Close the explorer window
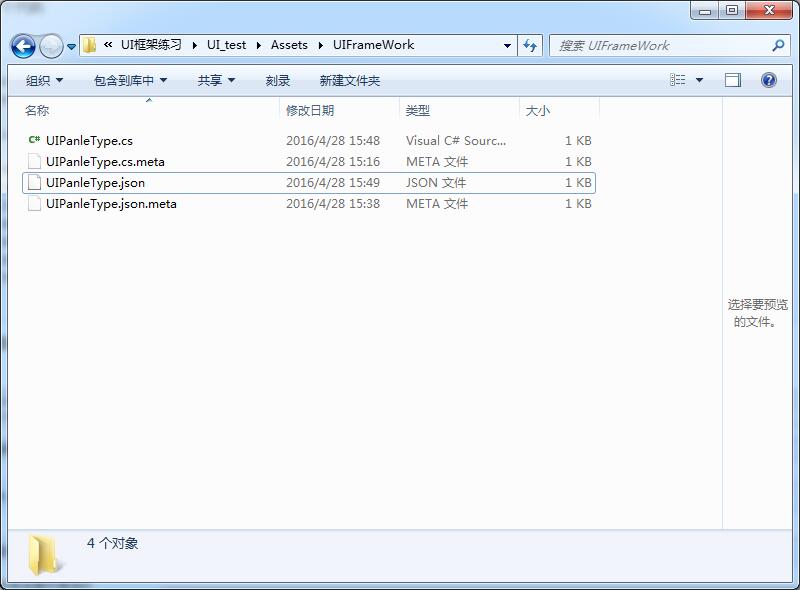This screenshot has width=800, height=590. pos(769,10)
